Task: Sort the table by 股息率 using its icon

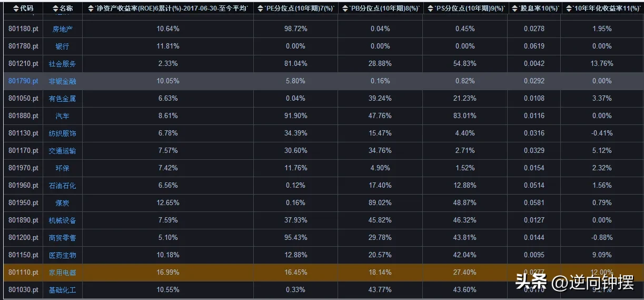Action: click(x=516, y=8)
